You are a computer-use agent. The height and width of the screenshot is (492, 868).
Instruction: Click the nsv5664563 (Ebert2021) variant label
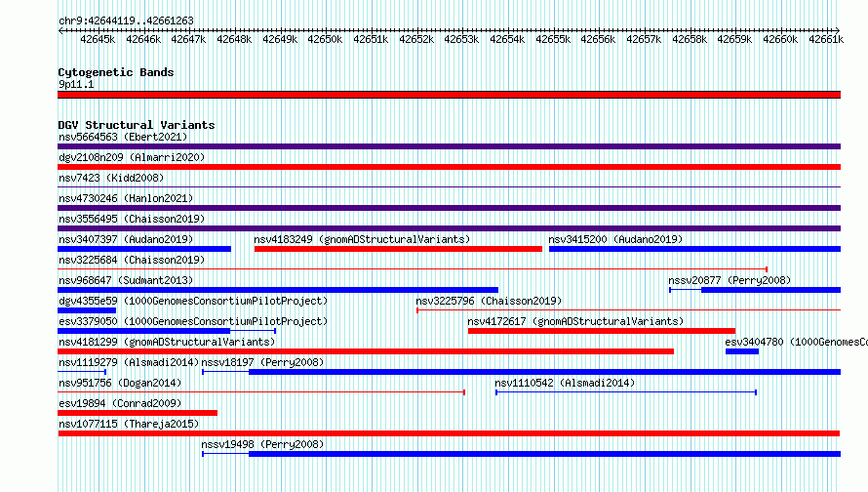[x=123, y=137]
